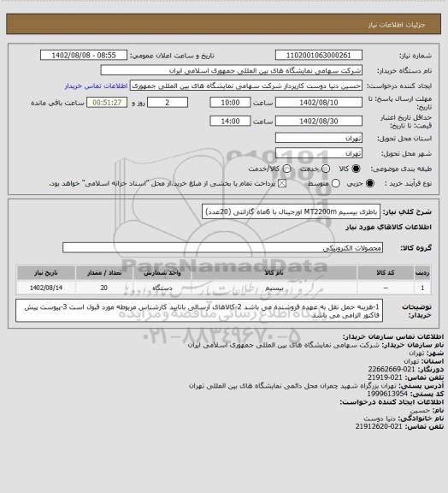
Task: Click the buyer notes text box
Action: (x=199, y=311)
